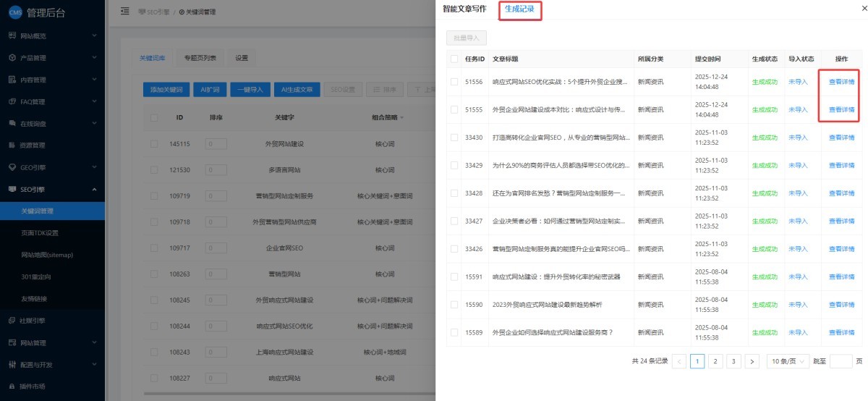
Task: Click the GEO引擎 sidebar icon
Action: coord(12,167)
